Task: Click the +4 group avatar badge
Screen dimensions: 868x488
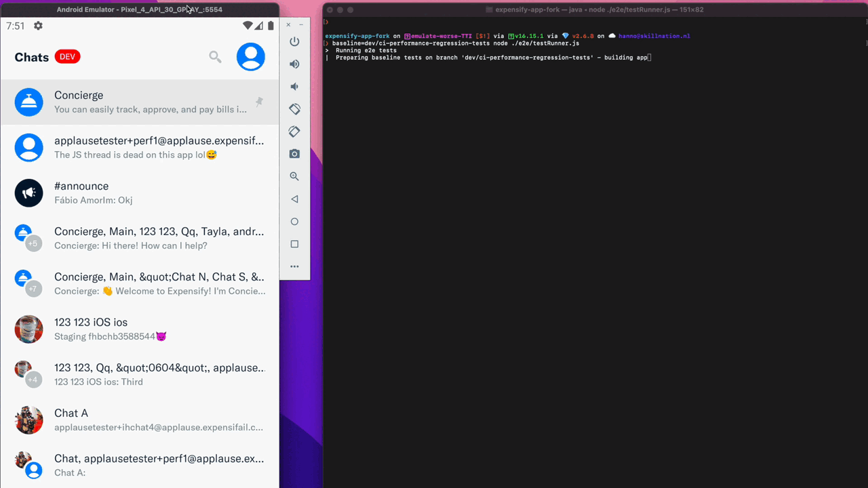Action: point(34,380)
